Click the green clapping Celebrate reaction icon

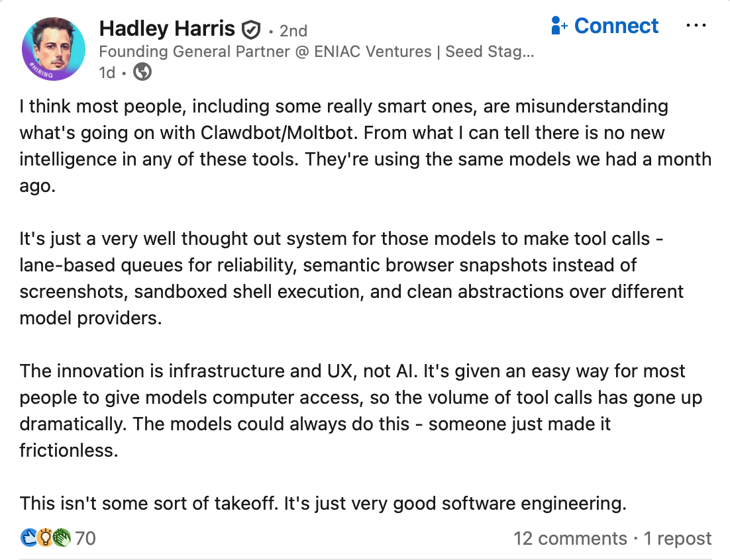61,538
